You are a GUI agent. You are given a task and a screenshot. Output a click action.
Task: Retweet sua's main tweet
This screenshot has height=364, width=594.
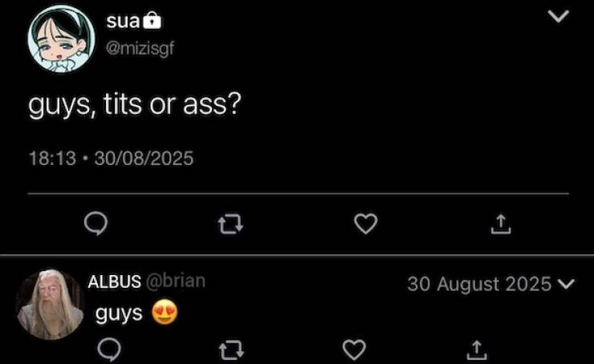coord(231,226)
